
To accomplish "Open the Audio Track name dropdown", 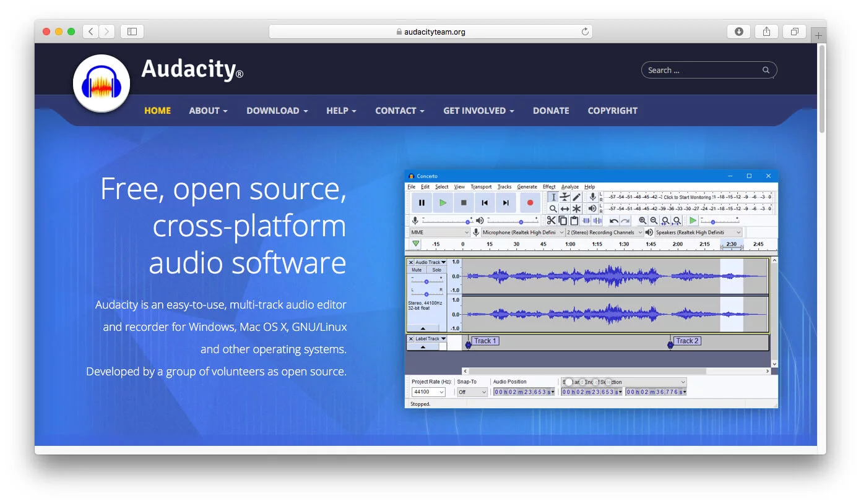I will [430, 262].
